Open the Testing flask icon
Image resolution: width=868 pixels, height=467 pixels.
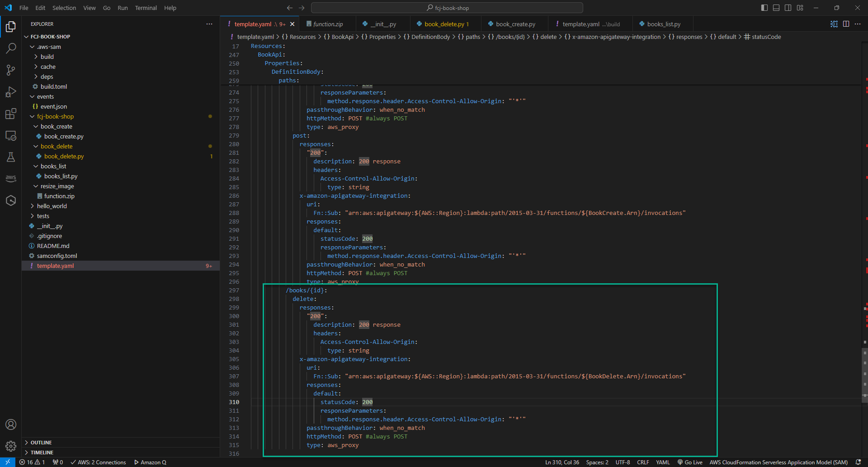[x=11, y=157]
